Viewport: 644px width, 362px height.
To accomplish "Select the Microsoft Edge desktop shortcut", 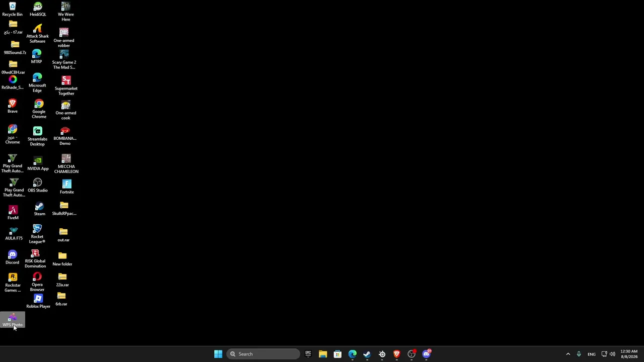I will [37, 82].
